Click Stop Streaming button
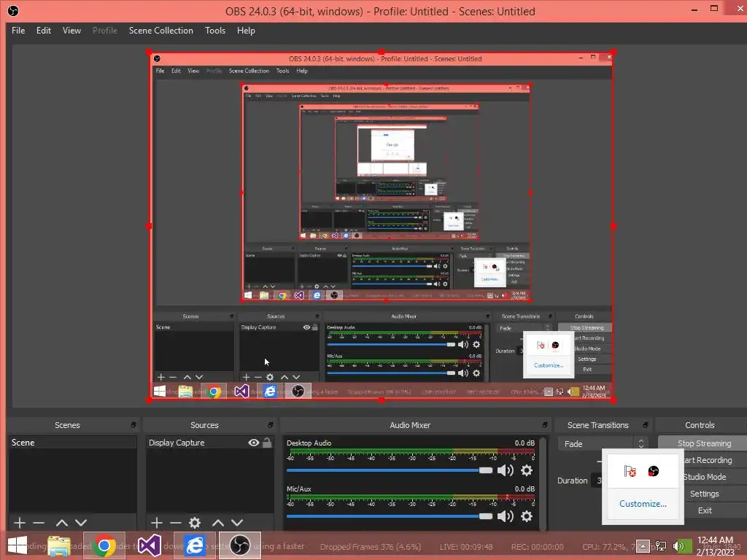 [703, 443]
